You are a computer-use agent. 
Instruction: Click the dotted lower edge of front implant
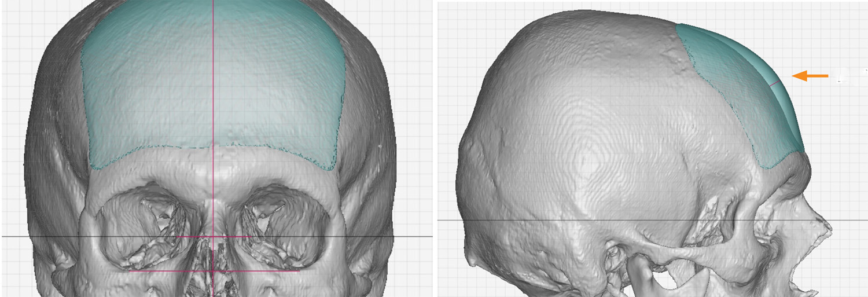213,152
